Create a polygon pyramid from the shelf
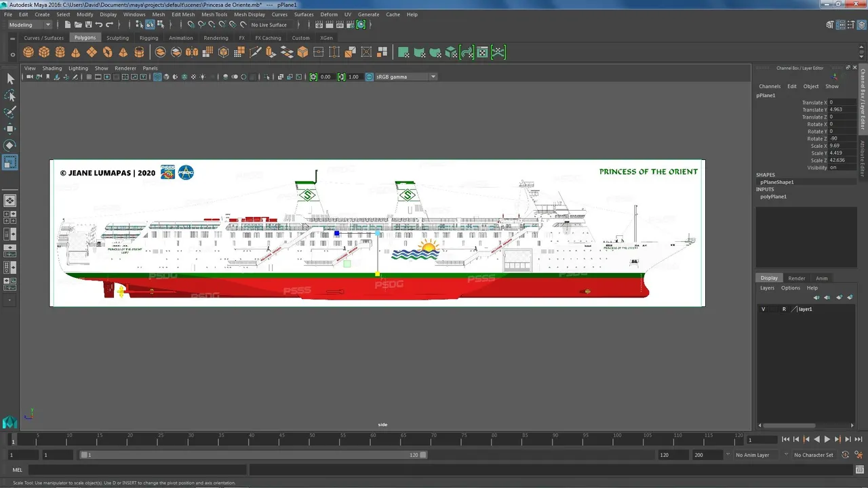 123,52
